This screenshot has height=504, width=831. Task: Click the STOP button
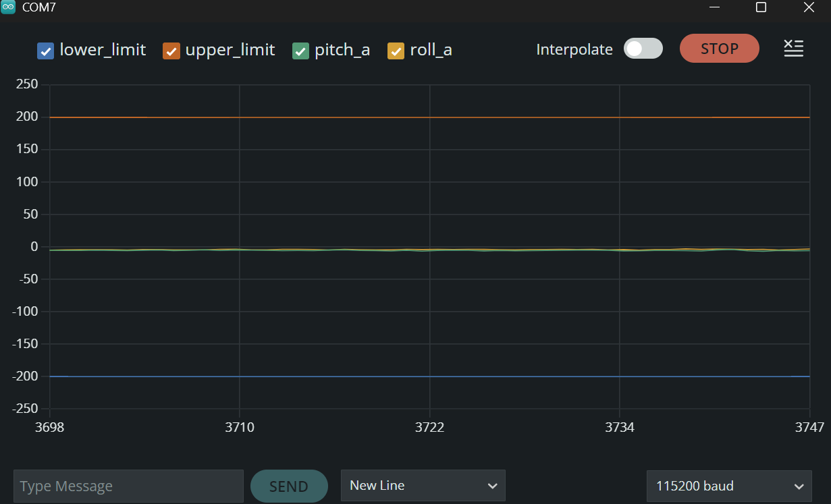(x=720, y=49)
